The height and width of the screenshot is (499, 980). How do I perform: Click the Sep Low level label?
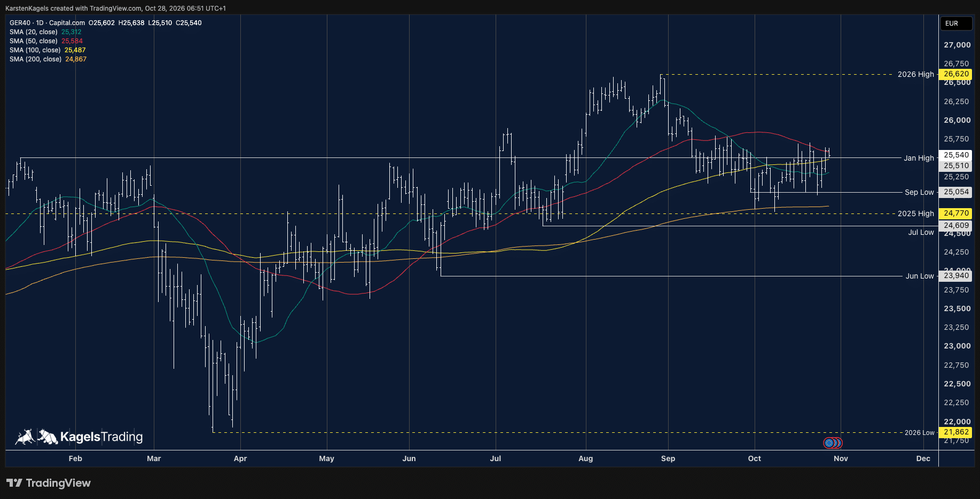pyautogui.click(x=919, y=192)
